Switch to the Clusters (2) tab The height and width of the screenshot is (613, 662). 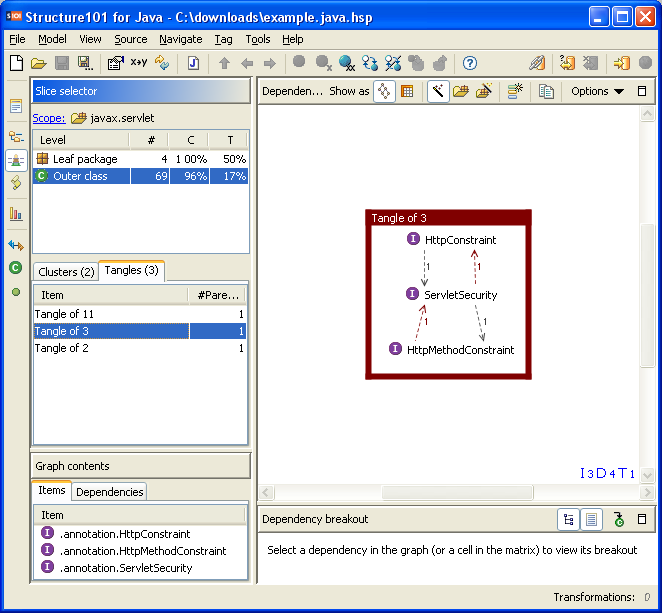(x=66, y=272)
